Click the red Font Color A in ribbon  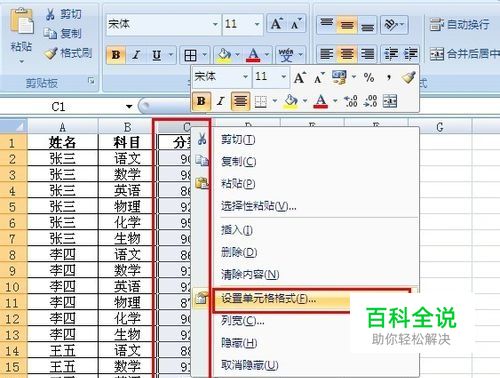point(253,55)
